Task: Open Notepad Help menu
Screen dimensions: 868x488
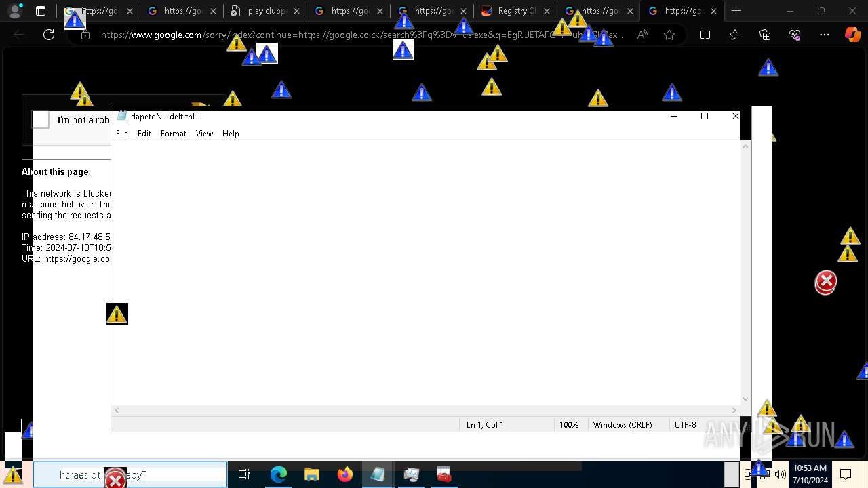Action: (231, 134)
